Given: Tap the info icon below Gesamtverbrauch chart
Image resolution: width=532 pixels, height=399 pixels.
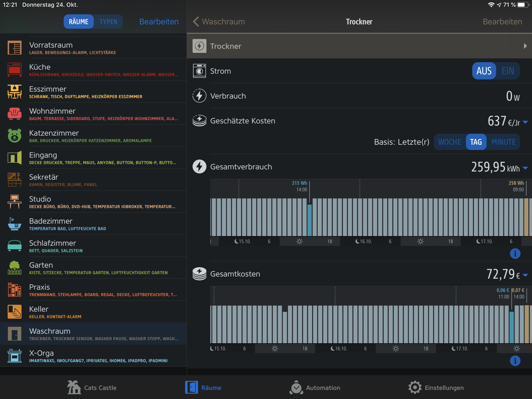Looking at the screenshot, I should point(515,254).
